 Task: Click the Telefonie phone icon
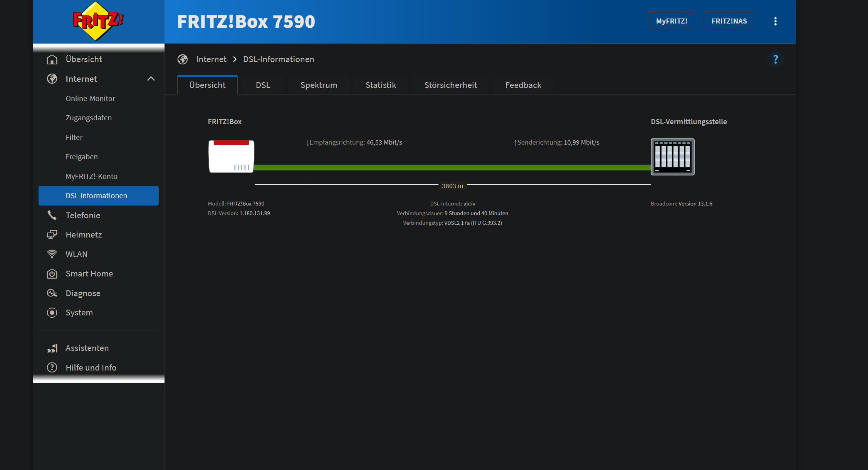coord(52,215)
